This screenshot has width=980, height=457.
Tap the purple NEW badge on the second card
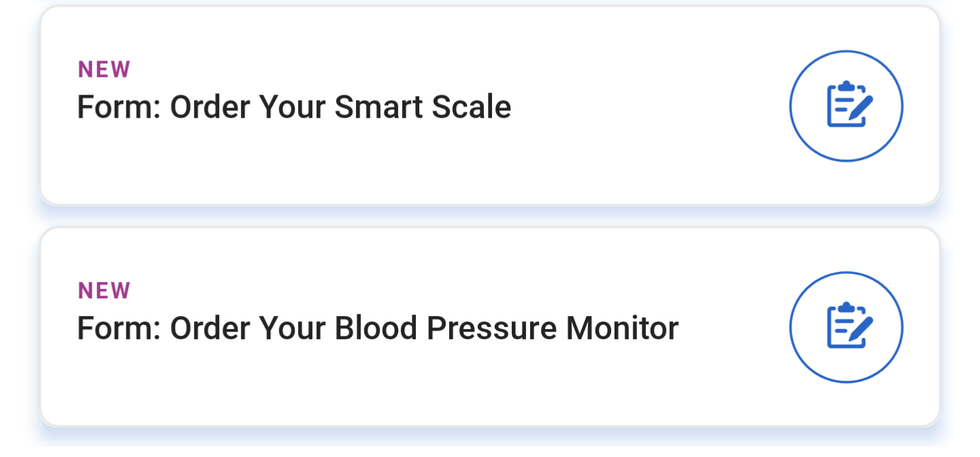[x=104, y=291]
